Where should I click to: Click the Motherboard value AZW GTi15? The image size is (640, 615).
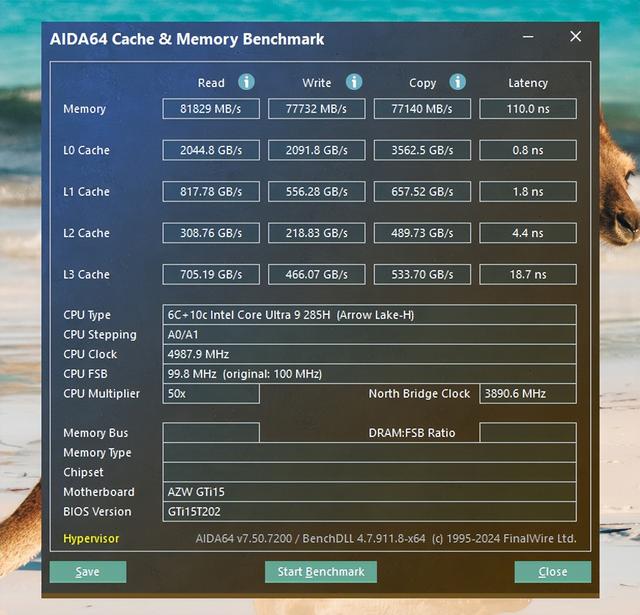[369, 492]
